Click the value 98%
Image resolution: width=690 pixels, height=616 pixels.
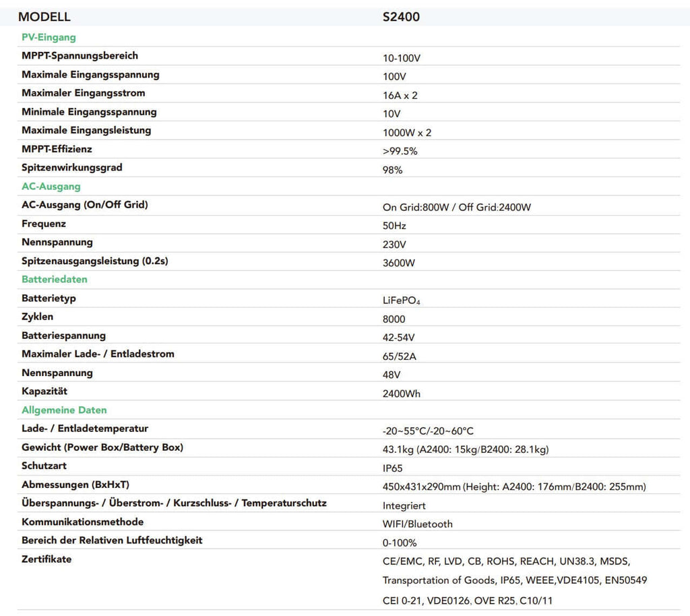(393, 171)
